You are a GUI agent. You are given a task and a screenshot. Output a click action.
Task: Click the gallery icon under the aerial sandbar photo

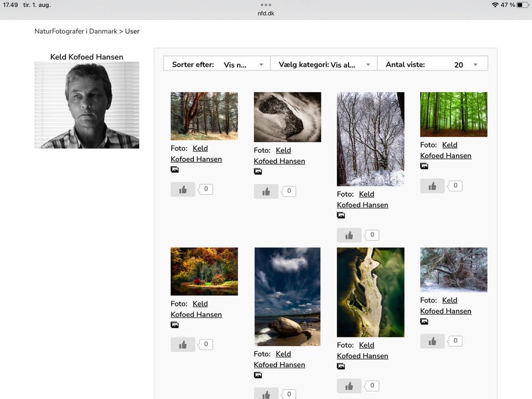click(x=341, y=366)
